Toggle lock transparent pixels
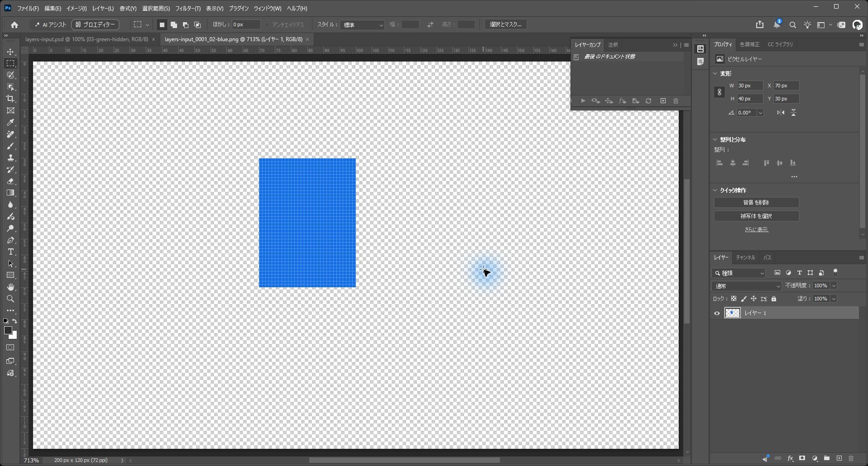The image size is (868, 466). tap(734, 299)
